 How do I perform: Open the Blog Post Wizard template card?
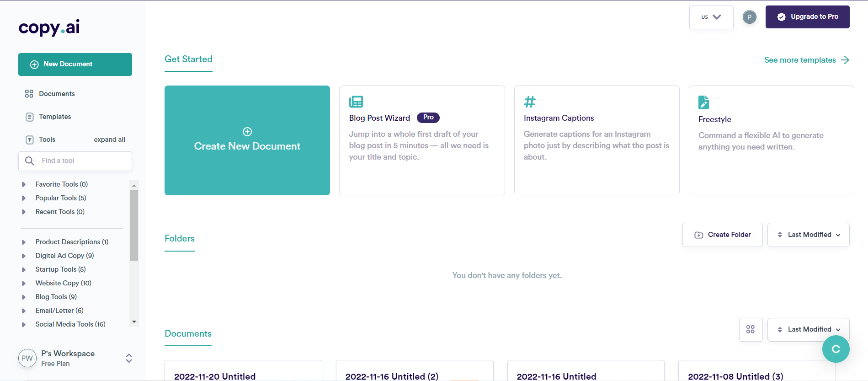422,140
